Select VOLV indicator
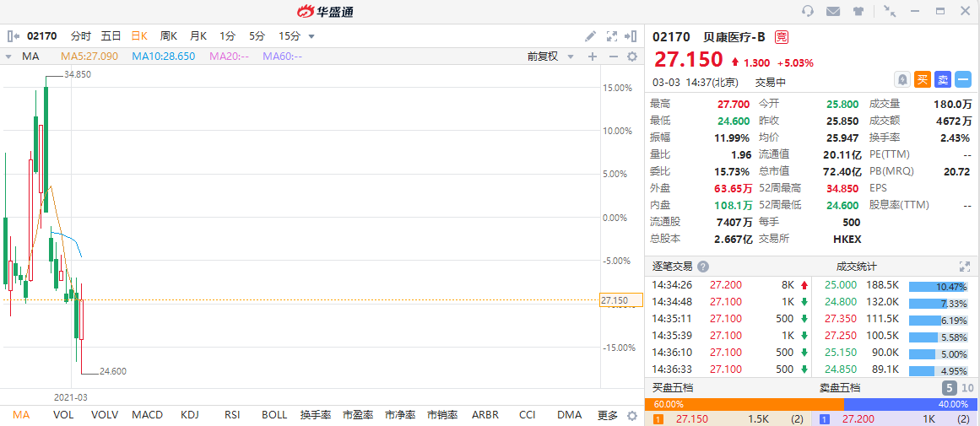 (105, 415)
